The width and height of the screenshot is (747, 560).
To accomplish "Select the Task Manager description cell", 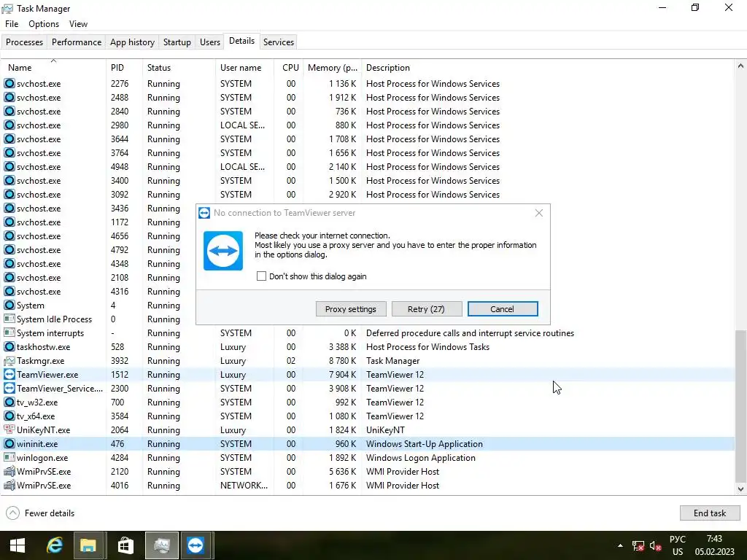I will 393,360.
